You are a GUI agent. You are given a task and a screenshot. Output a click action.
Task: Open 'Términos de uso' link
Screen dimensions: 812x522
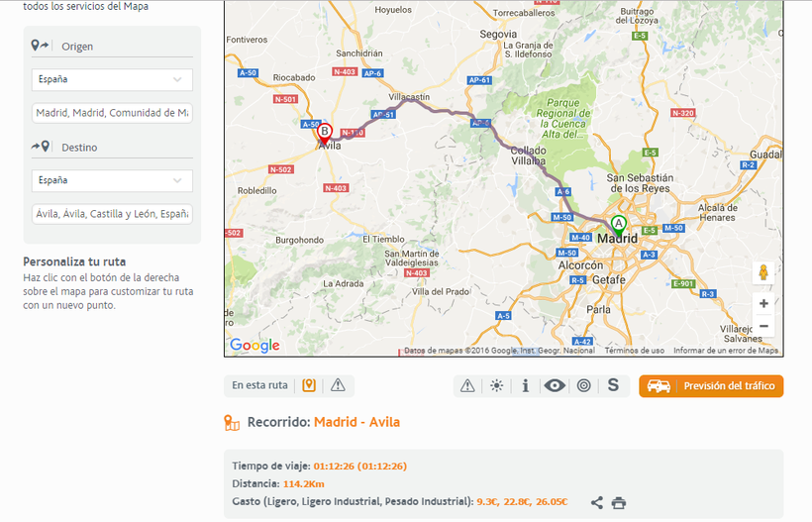coord(635,351)
